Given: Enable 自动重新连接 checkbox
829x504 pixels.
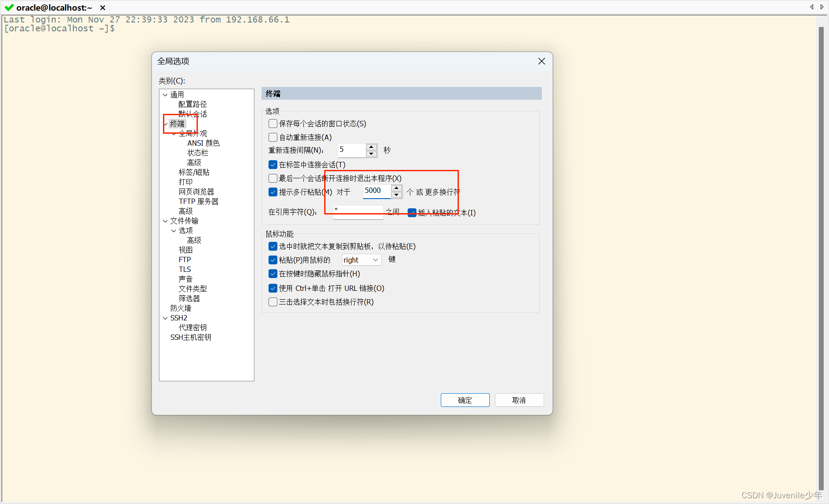Looking at the screenshot, I should pyautogui.click(x=273, y=137).
